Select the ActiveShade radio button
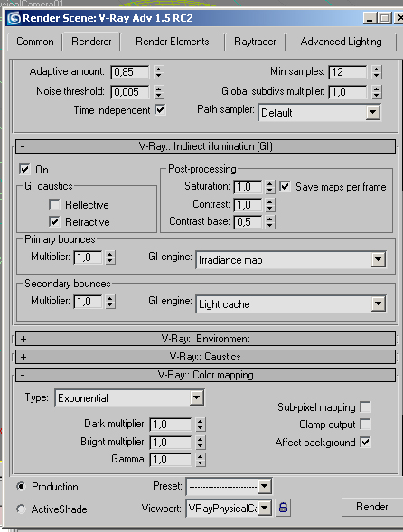This screenshot has height=532, width=403. point(21,509)
